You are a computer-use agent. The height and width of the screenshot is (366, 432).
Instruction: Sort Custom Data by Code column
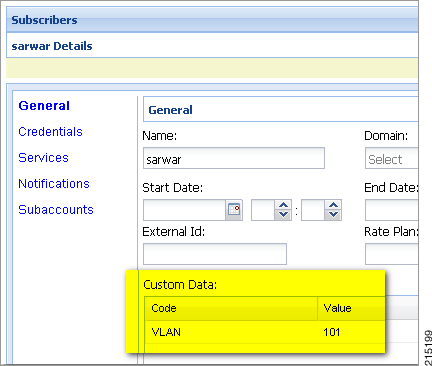(x=231, y=308)
